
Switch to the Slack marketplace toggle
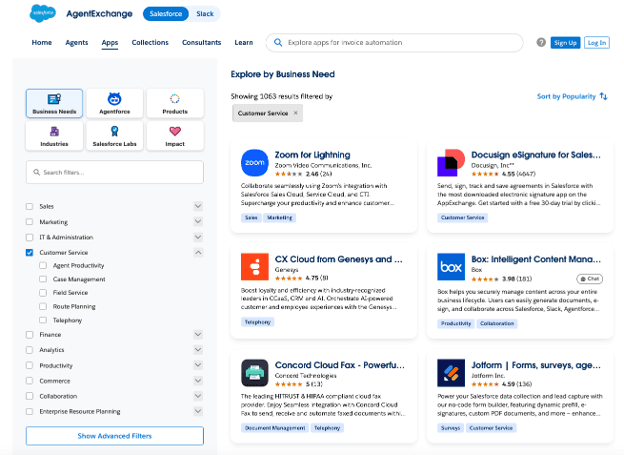[205, 14]
